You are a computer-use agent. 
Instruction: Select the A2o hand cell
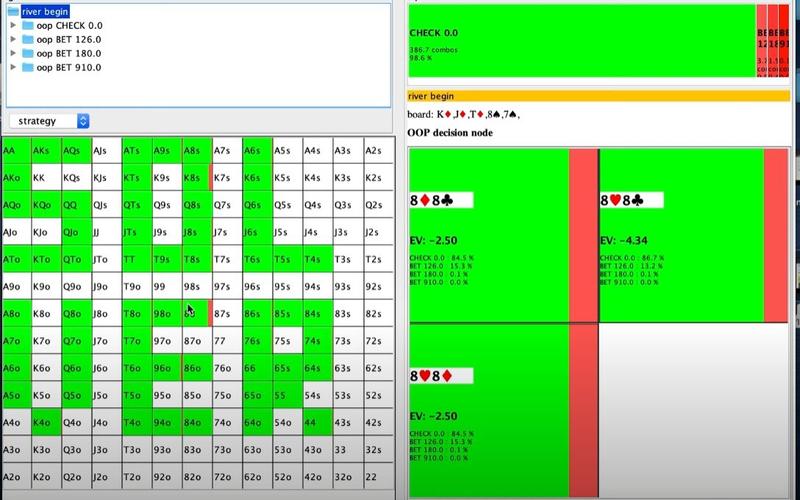point(16,477)
